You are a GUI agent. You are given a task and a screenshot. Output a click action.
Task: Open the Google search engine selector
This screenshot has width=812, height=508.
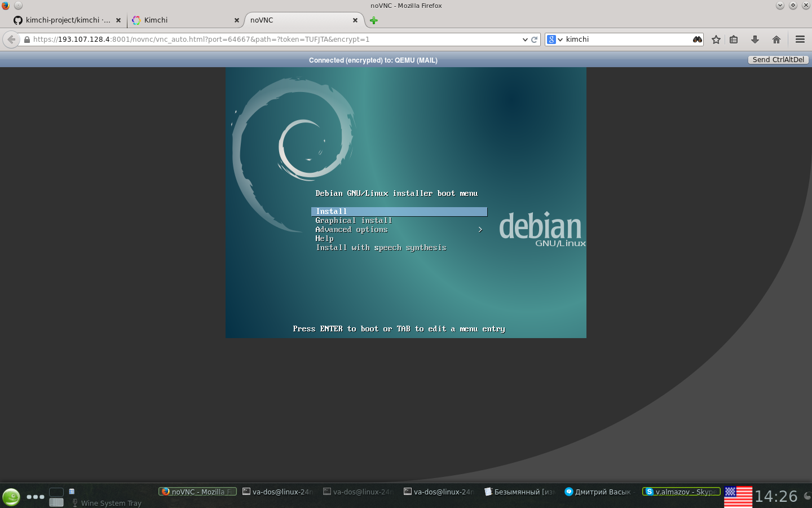(555, 40)
